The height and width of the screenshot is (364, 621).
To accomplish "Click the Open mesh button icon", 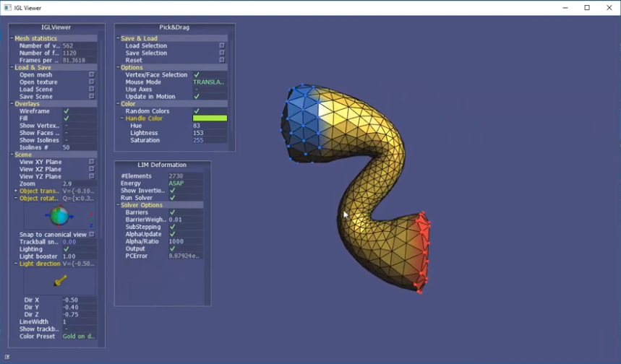I will (91, 74).
